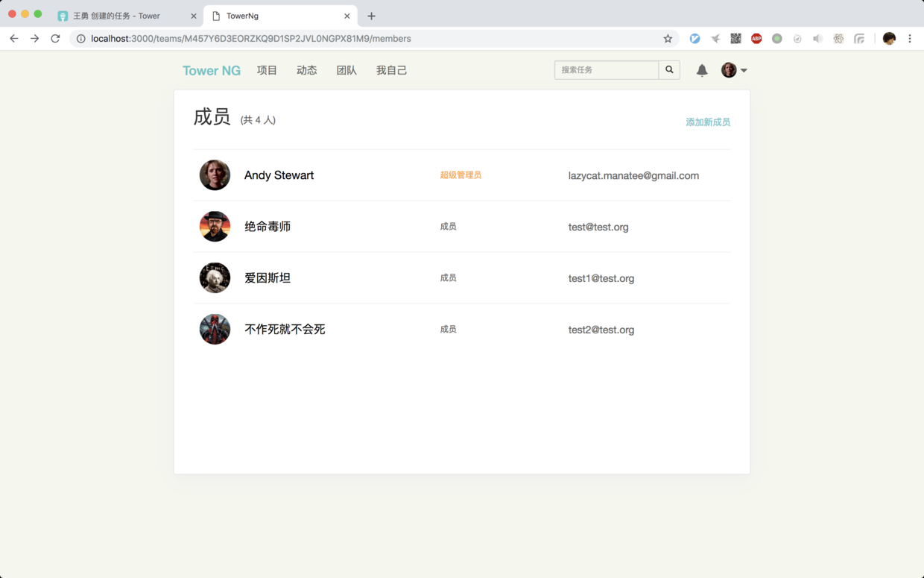
Task: Go back using the browser back arrow
Action: pyautogui.click(x=14, y=39)
